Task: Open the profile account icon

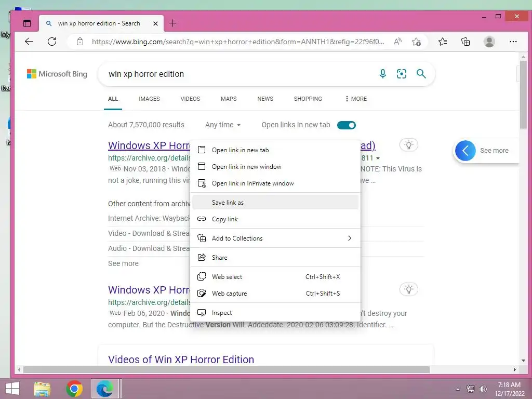Action: click(489, 42)
